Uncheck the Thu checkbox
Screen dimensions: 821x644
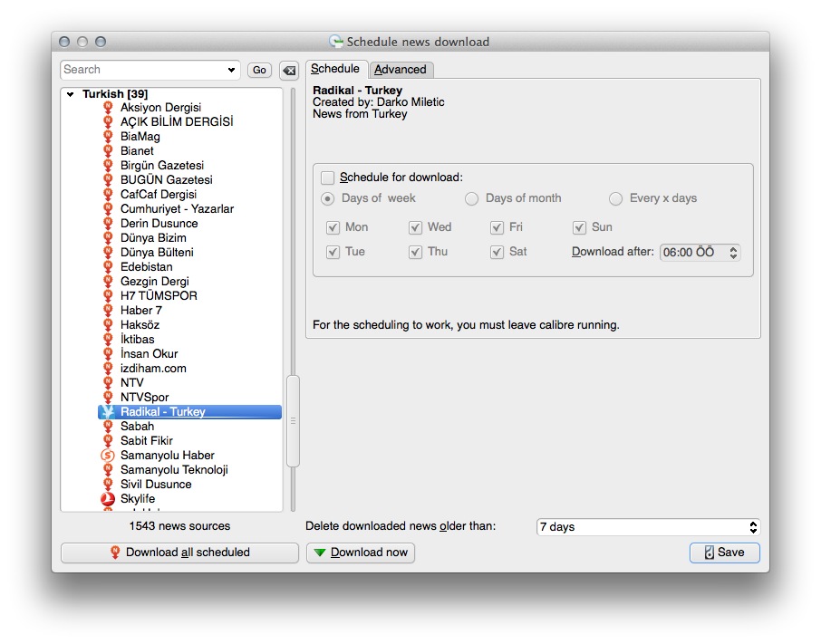415,252
